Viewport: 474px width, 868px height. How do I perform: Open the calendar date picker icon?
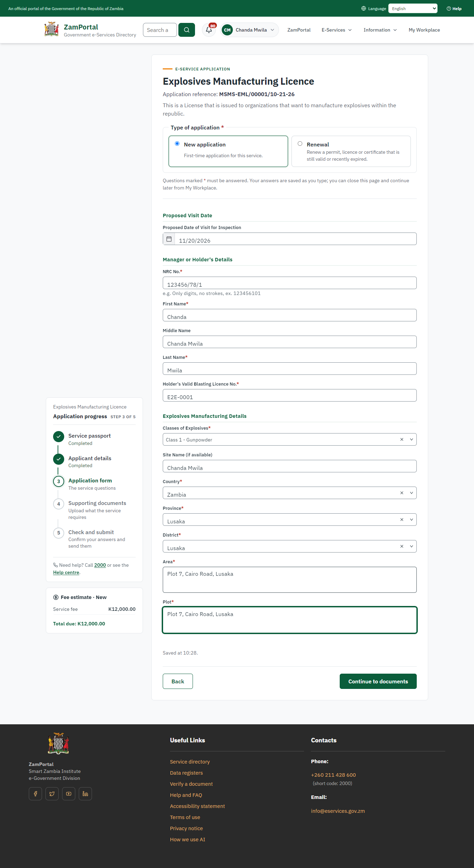pos(169,239)
